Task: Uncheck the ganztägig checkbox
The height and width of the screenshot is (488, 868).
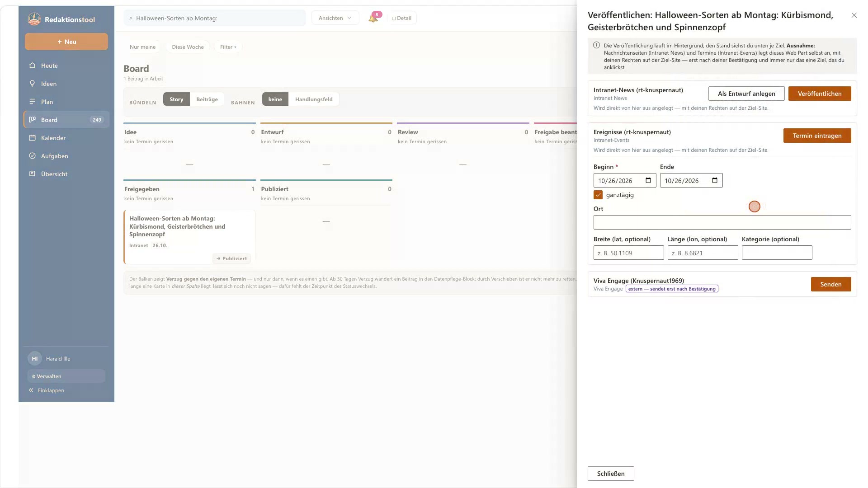Action: point(598,195)
